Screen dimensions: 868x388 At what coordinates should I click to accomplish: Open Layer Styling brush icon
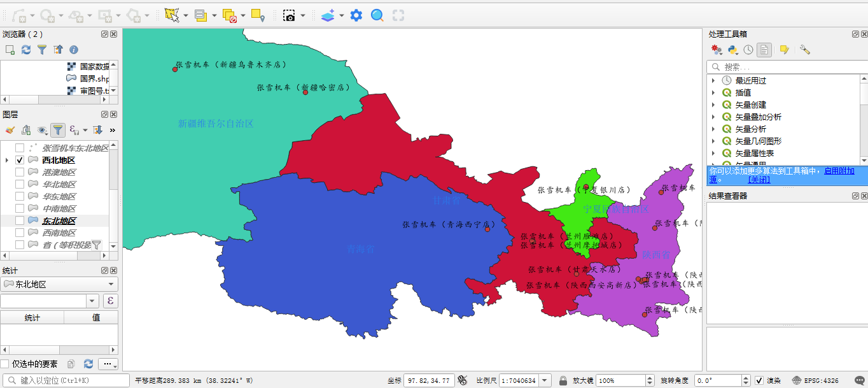(x=10, y=130)
